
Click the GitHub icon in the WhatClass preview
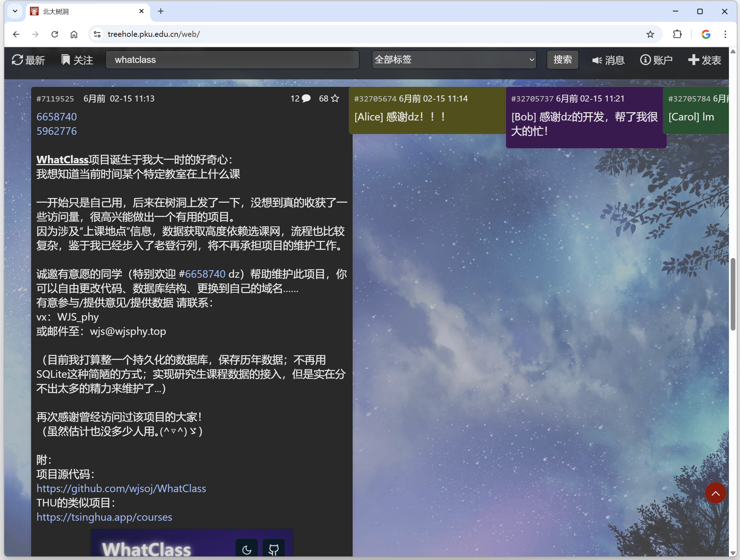click(274, 549)
